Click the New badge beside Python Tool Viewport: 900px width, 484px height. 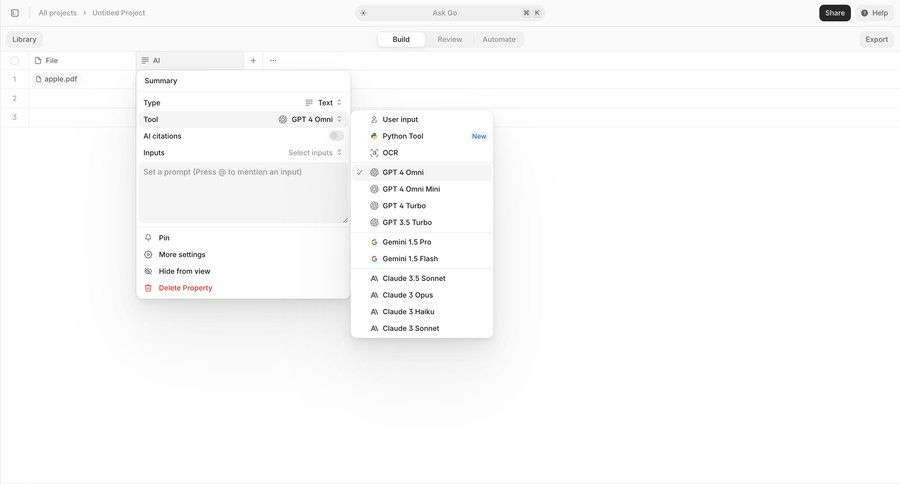[479, 136]
